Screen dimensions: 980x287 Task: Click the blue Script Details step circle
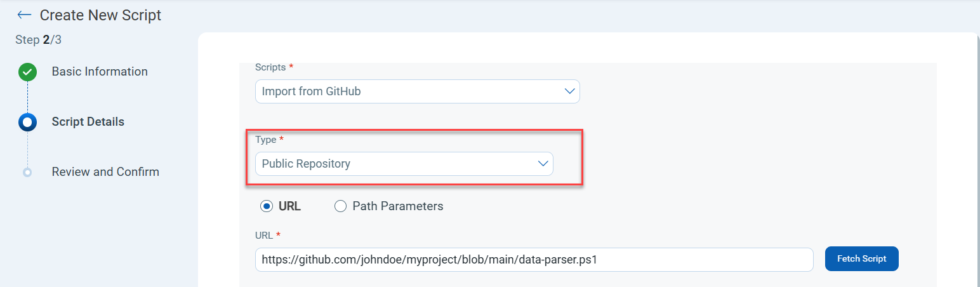click(x=27, y=122)
